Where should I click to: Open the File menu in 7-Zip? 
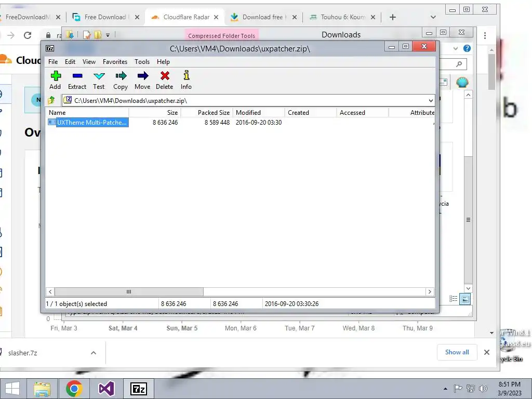53,62
